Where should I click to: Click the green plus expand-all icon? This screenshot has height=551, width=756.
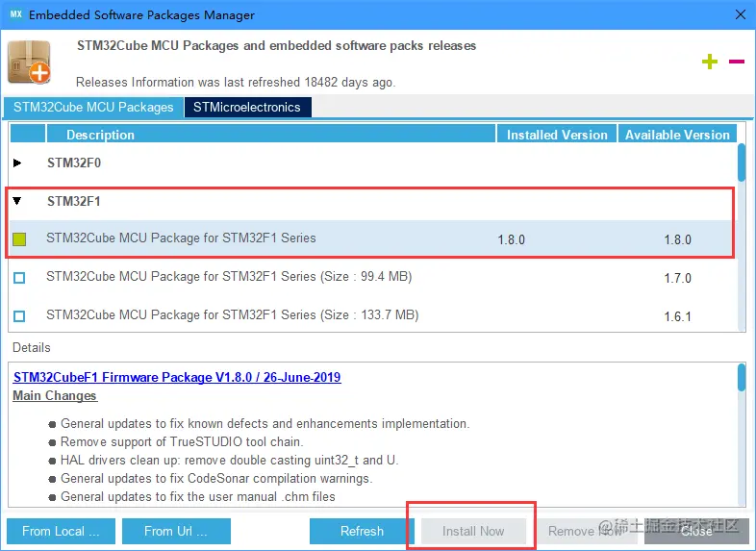click(709, 62)
